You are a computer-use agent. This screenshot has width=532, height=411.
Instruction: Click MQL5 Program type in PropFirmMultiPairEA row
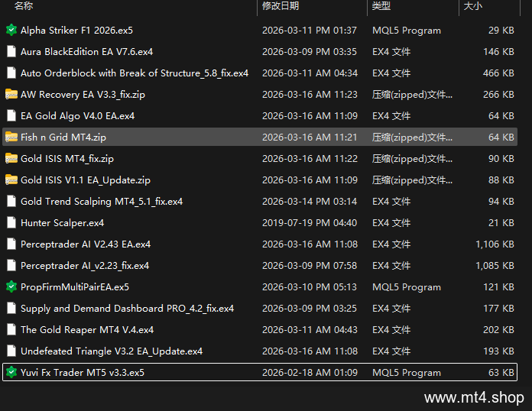[407, 287]
